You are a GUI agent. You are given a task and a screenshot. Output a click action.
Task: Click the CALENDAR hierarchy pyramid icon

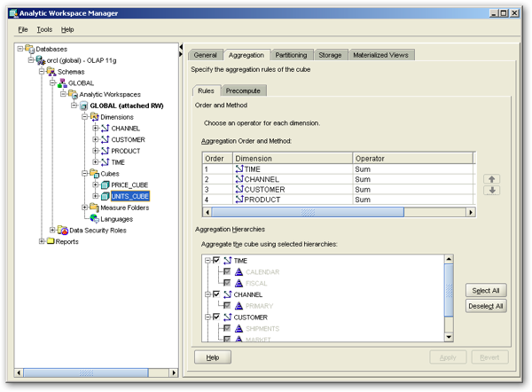[x=239, y=272]
